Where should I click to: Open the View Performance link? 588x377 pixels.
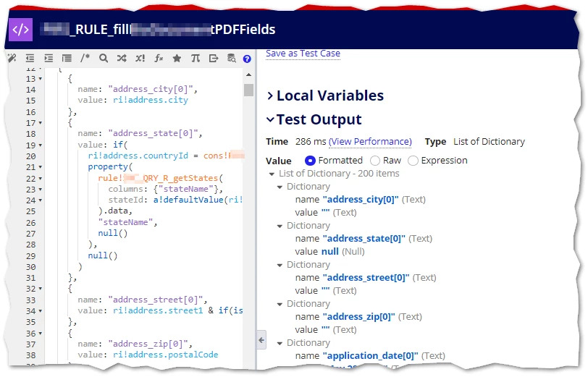370,142
